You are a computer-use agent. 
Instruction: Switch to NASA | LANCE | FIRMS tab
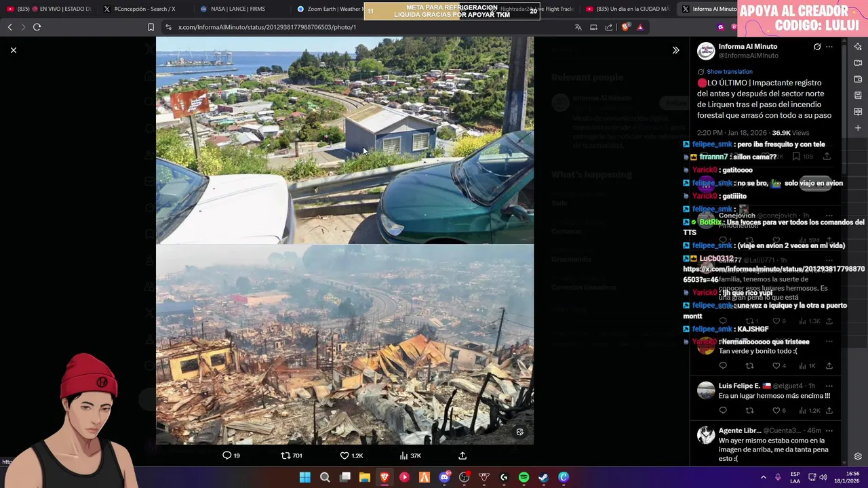click(237, 9)
